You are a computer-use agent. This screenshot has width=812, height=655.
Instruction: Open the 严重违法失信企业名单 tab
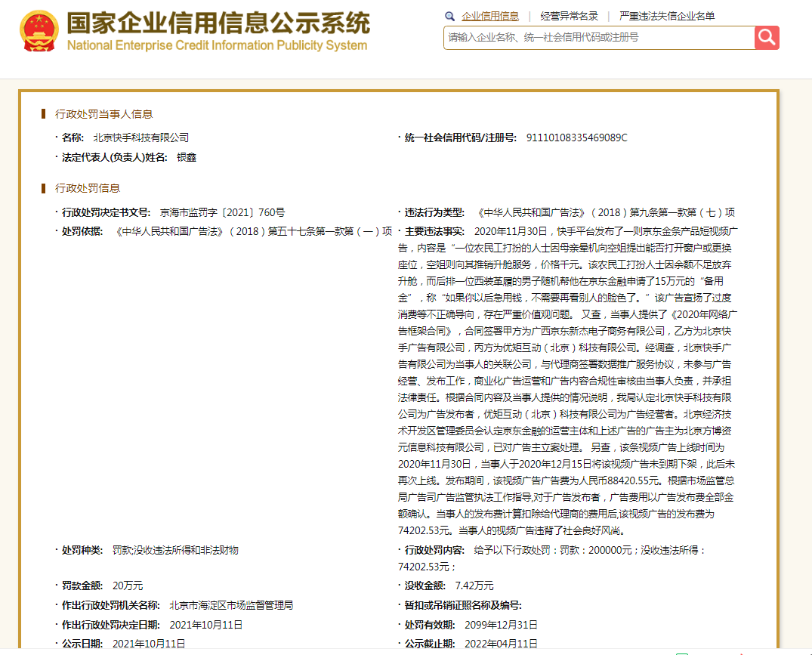[667, 16]
